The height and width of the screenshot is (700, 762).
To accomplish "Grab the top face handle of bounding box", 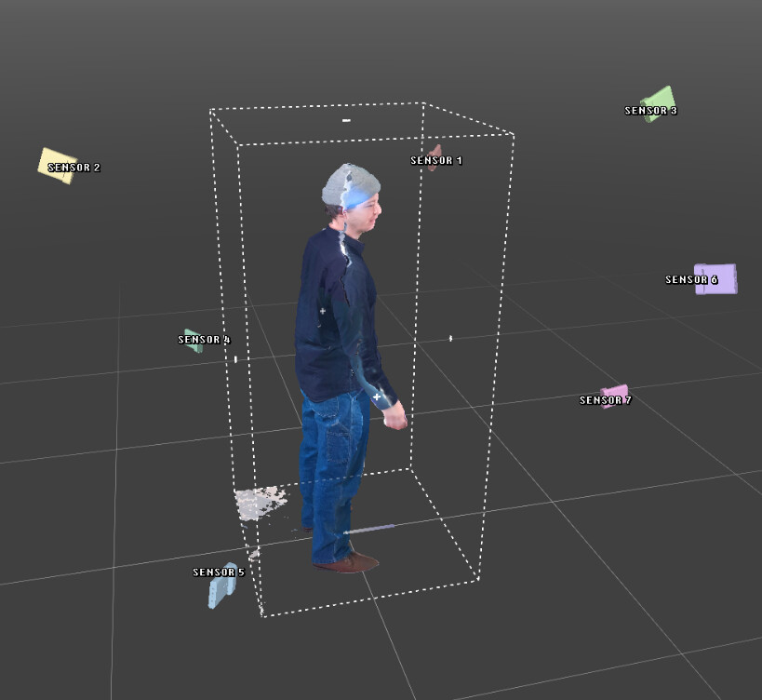I will pos(346,120).
